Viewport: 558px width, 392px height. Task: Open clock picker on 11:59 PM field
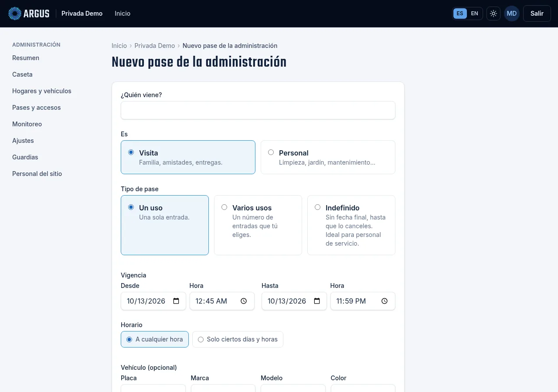384,301
